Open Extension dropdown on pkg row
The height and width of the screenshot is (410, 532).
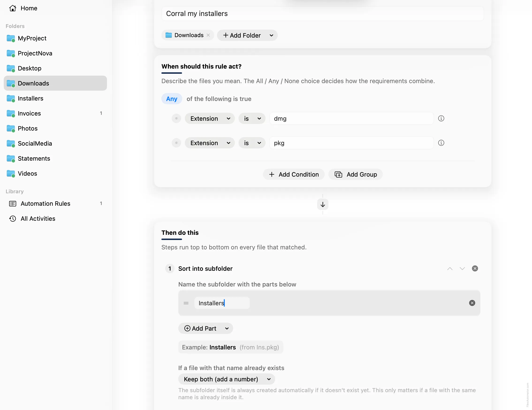point(210,143)
